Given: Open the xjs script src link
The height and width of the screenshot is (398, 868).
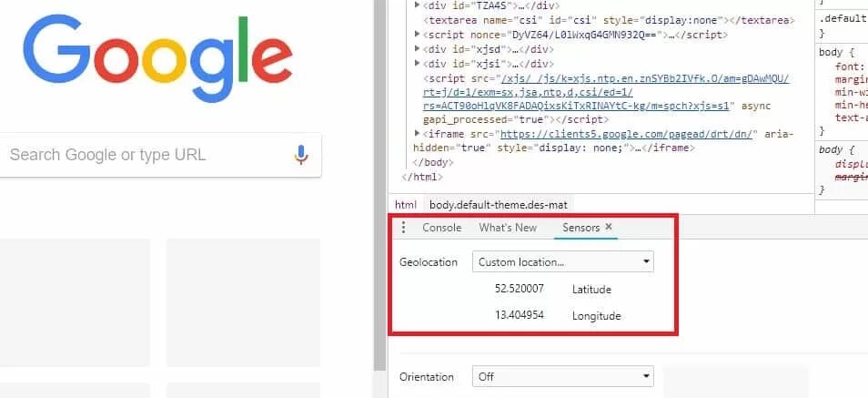Looking at the screenshot, I should [605, 92].
